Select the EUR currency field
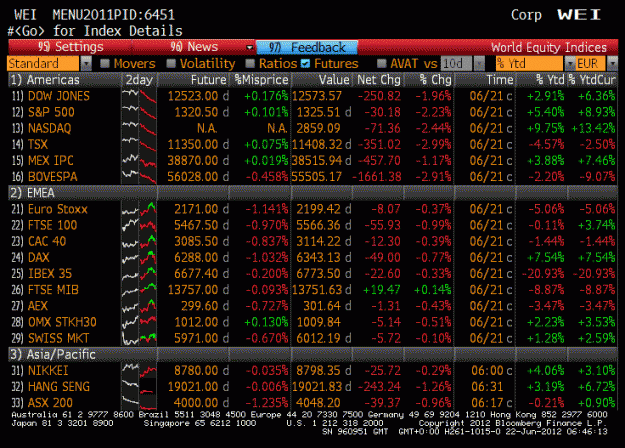 (x=590, y=63)
